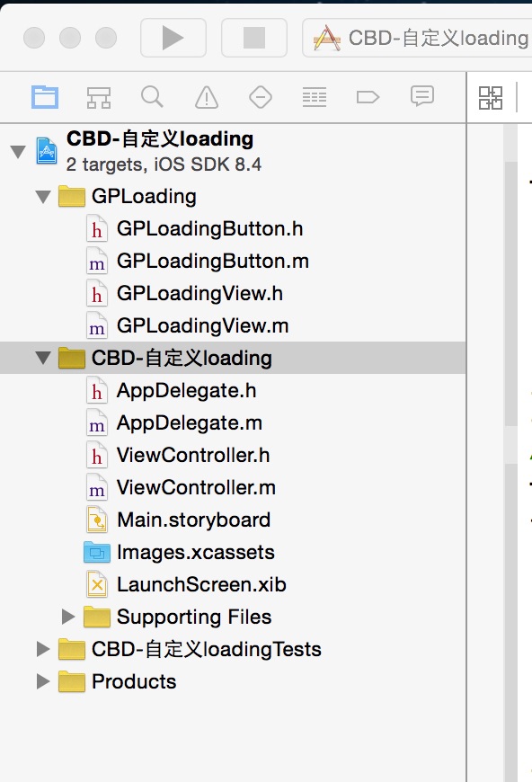Open the Symbol navigator icon

pyautogui.click(x=99, y=97)
